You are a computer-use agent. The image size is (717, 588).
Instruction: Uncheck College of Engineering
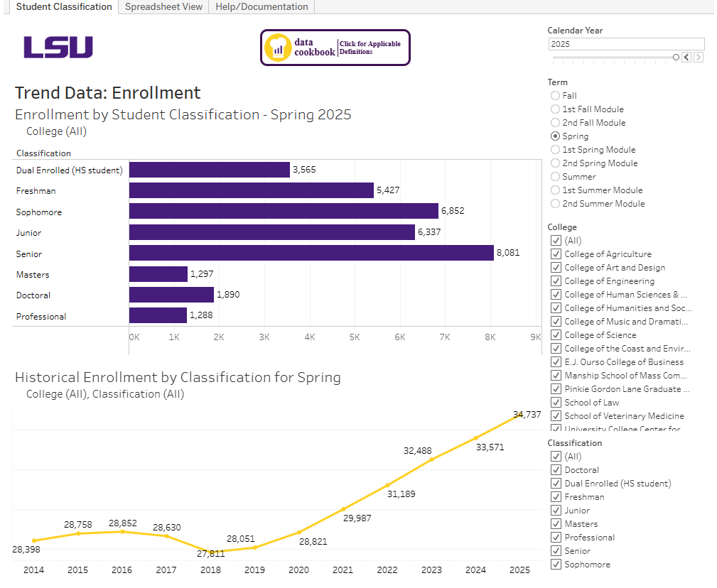[x=555, y=281]
